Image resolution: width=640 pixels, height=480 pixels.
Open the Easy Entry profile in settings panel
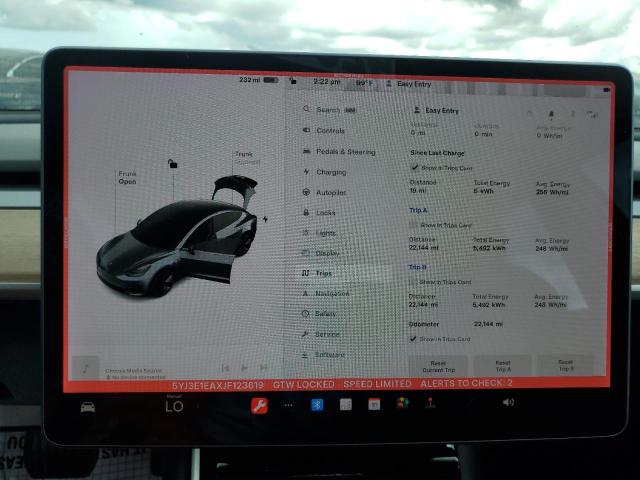click(436, 110)
